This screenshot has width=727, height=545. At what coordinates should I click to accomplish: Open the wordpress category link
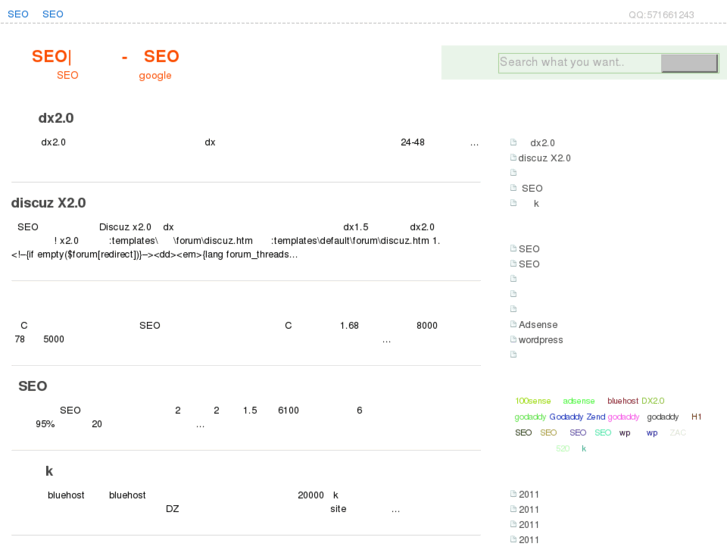click(541, 340)
